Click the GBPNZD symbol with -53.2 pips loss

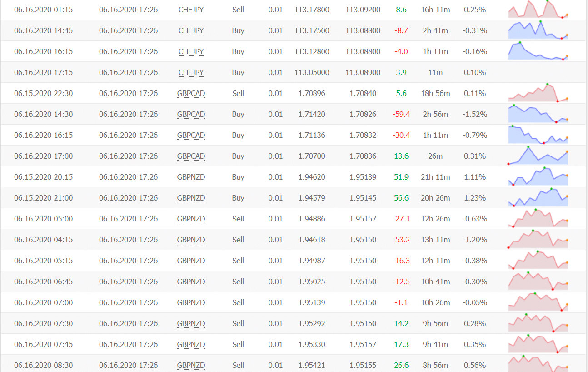click(x=191, y=240)
